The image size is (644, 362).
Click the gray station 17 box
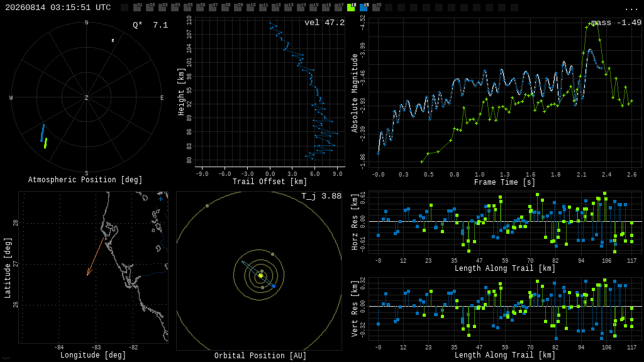point(338,8)
